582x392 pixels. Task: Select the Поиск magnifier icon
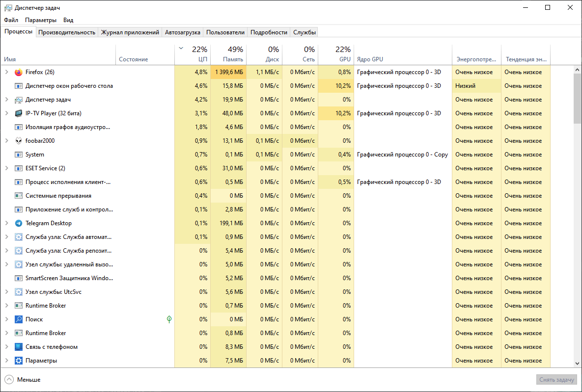point(19,319)
